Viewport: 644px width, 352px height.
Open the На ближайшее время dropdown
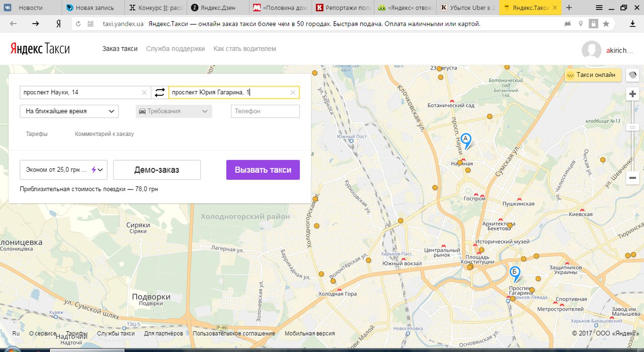tap(69, 111)
